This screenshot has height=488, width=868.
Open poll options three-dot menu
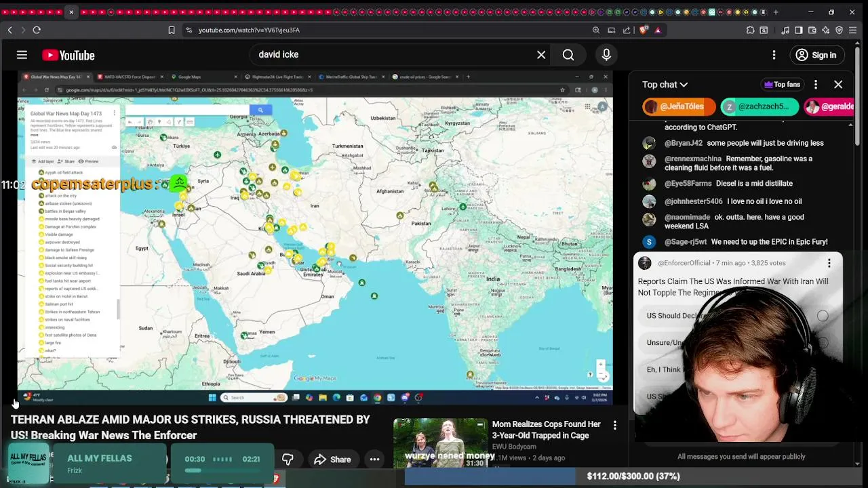(x=829, y=263)
